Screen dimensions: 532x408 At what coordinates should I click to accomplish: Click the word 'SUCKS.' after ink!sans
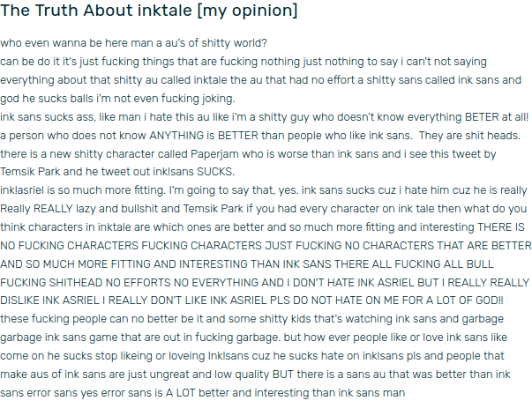point(216,172)
